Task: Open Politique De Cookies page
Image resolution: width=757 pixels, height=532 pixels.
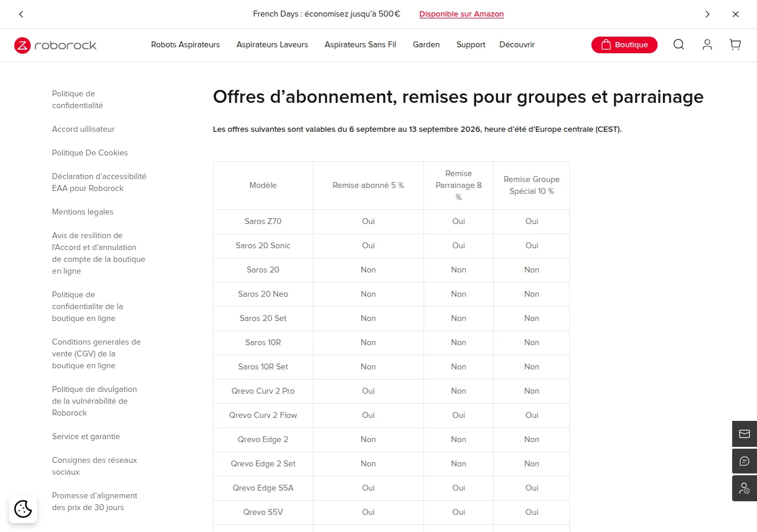Action: click(90, 153)
